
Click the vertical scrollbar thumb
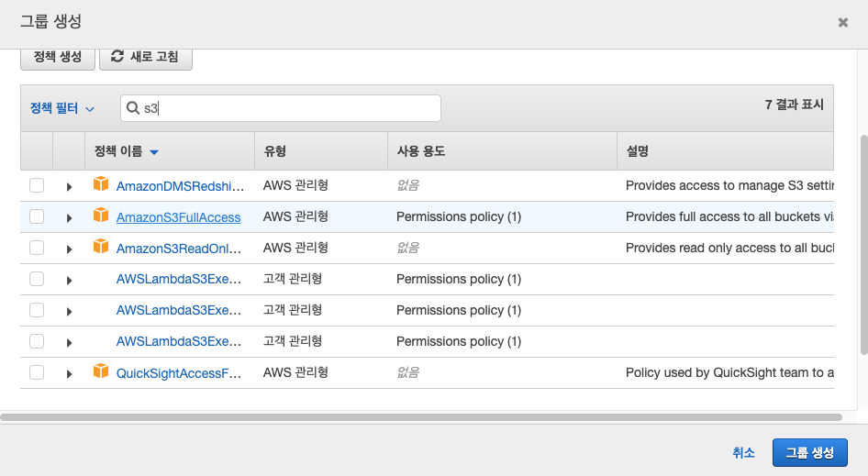pos(863,245)
